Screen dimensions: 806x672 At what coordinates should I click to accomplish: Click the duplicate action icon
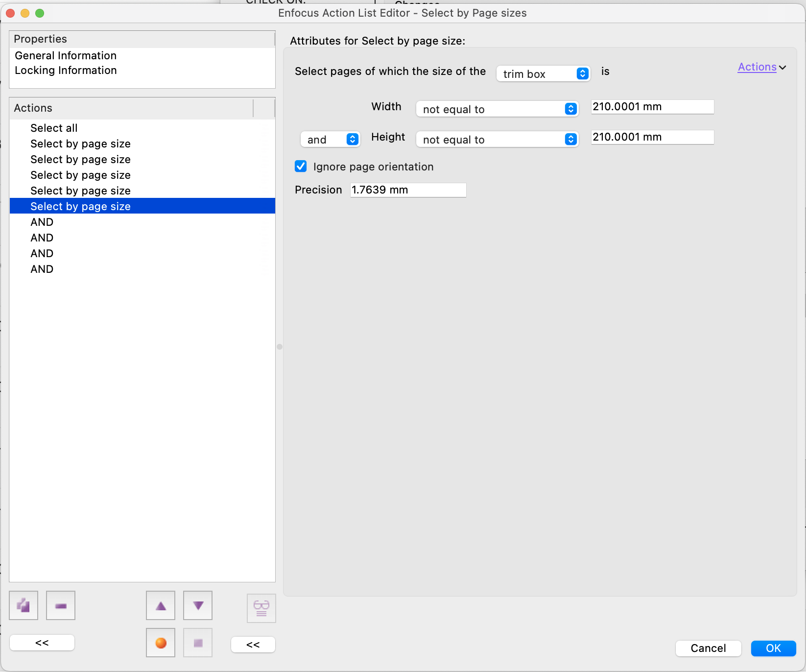[24, 605]
